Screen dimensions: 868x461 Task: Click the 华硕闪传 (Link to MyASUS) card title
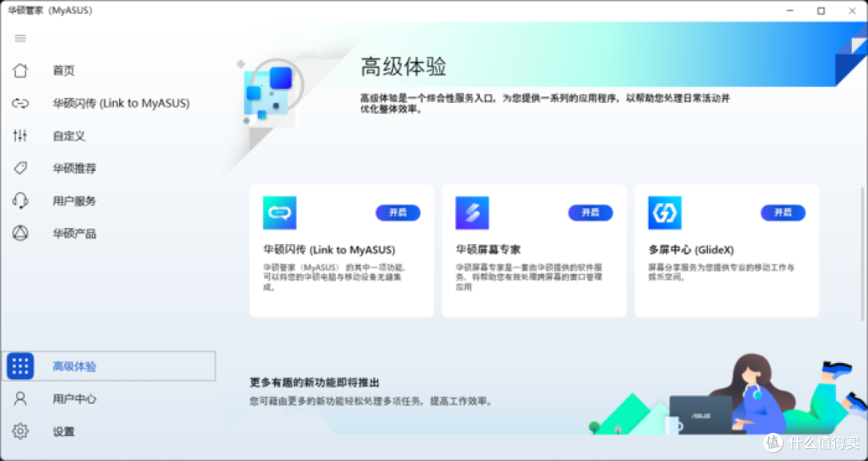330,250
